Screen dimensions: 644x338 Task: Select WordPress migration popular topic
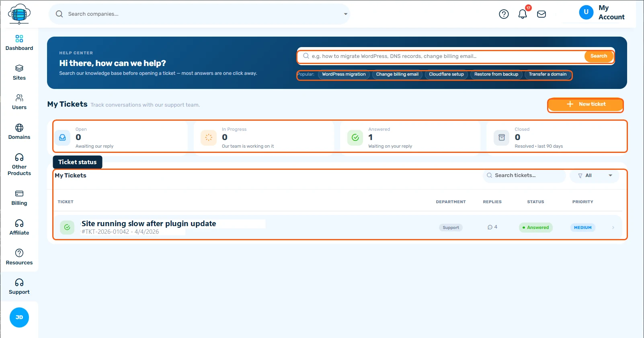344,74
